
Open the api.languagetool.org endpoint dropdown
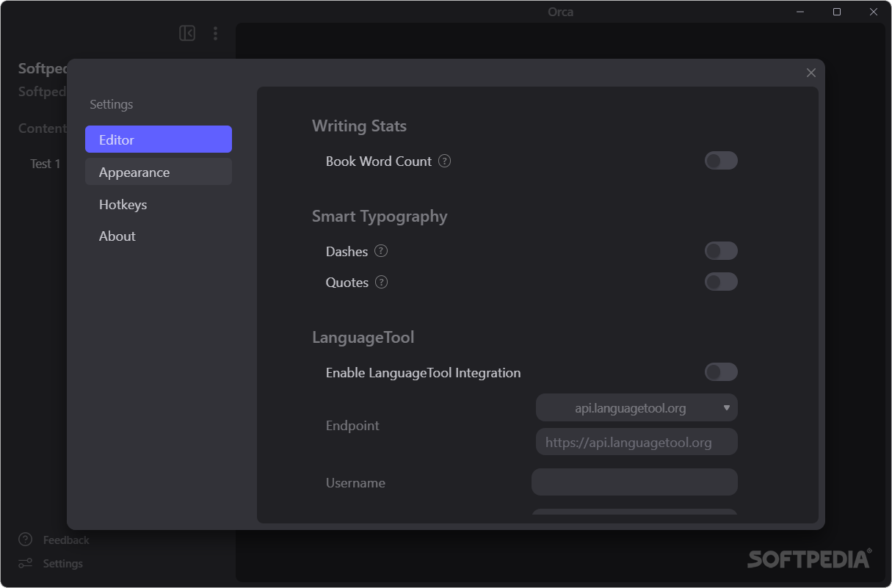pyautogui.click(x=637, y=408)
